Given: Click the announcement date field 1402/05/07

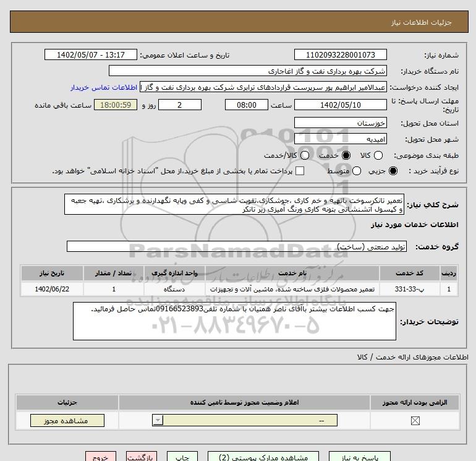Looking at the screenshot, I should point(91,55).
